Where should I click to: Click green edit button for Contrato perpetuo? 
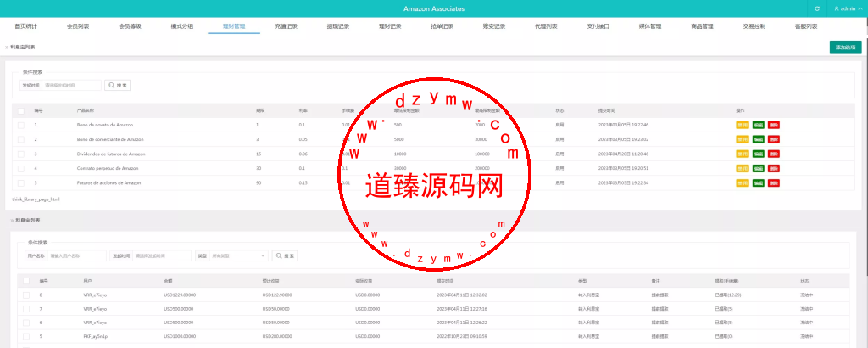tap(759, 168)
